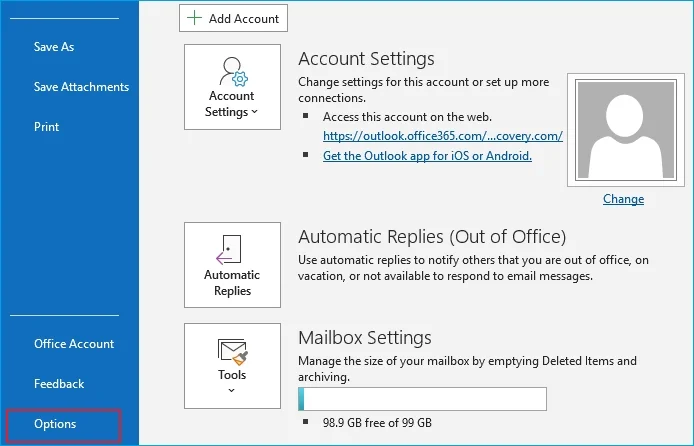The image size is (694, 446).
Task: Select Save Attachments from the sidebar
Action: pos(81,87)
